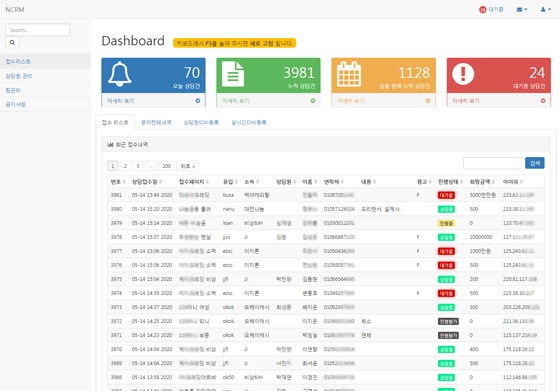Sort the table by 번호 column
The image size is (560, 391).
pos(118,182)
